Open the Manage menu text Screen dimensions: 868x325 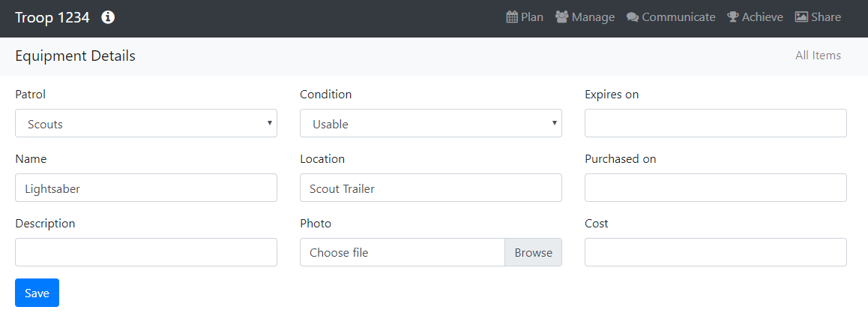pyautogui.click(x=593, y=17)
